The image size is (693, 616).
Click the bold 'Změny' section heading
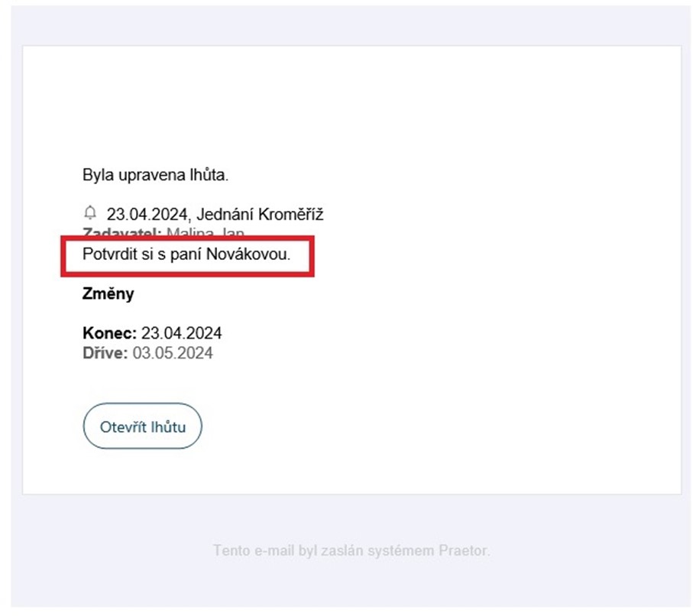(x=108, y=293)
